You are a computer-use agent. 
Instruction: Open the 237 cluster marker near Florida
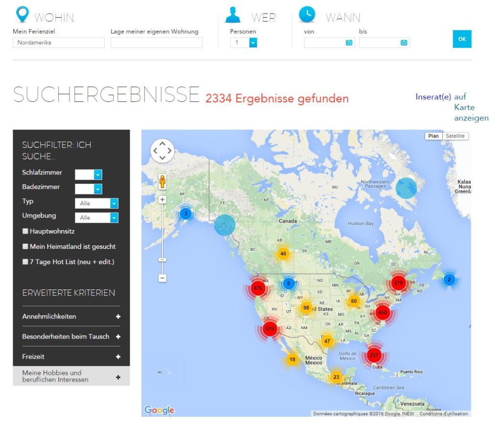[x=373, y=355]
